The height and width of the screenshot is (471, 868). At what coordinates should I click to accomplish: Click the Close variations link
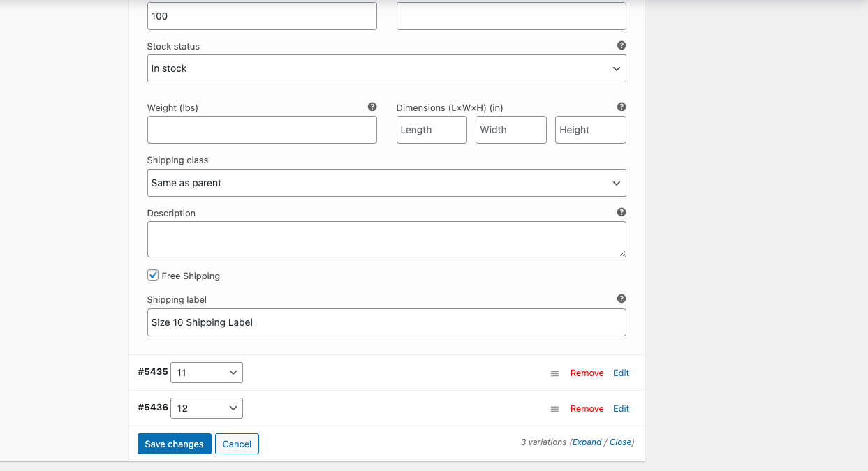point(620,442)
